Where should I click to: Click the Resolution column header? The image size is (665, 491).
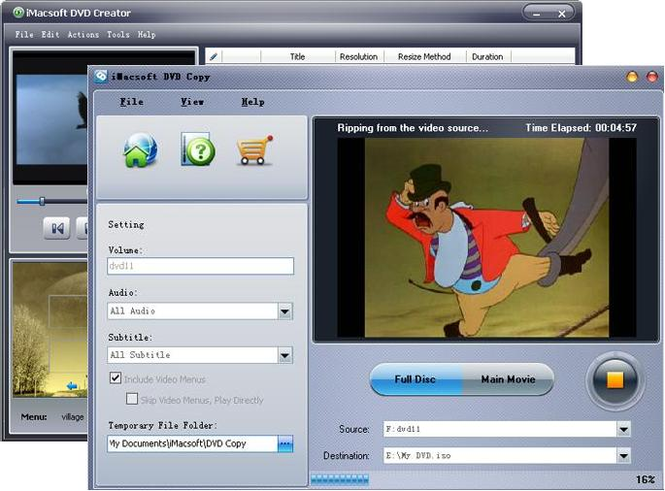pyautogui.click(x=359, y=56)
